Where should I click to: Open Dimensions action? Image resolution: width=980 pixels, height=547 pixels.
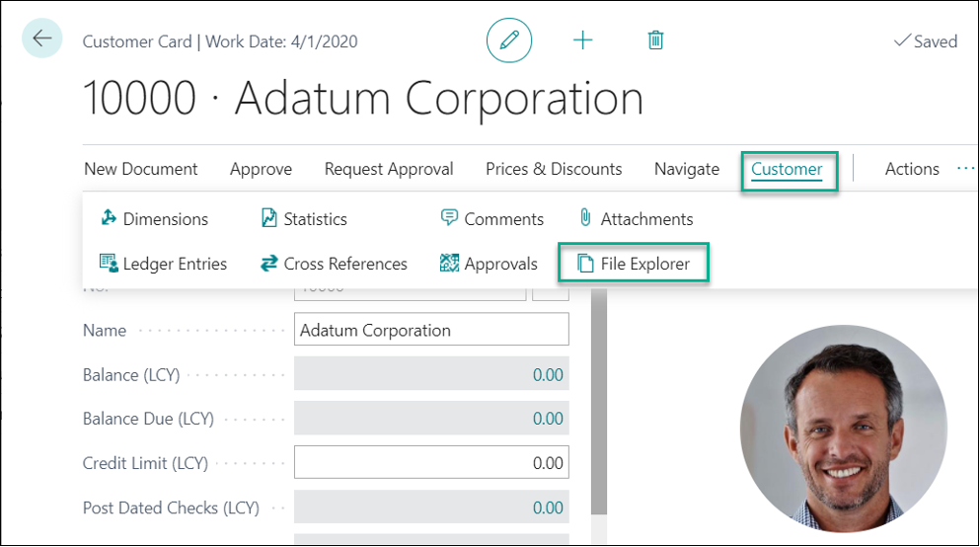[154, 219]
